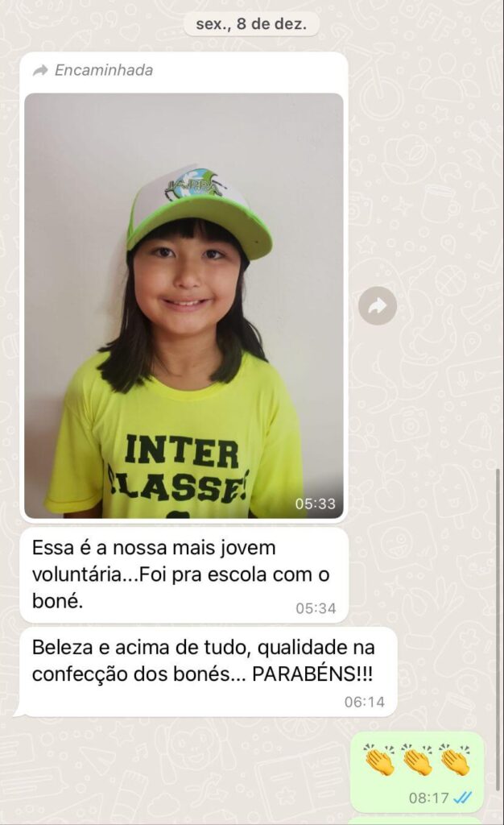The height and width of the screenshot is (825, 504).
Task: Click the 05:34 message timestamp
Action: click(316, 608)
